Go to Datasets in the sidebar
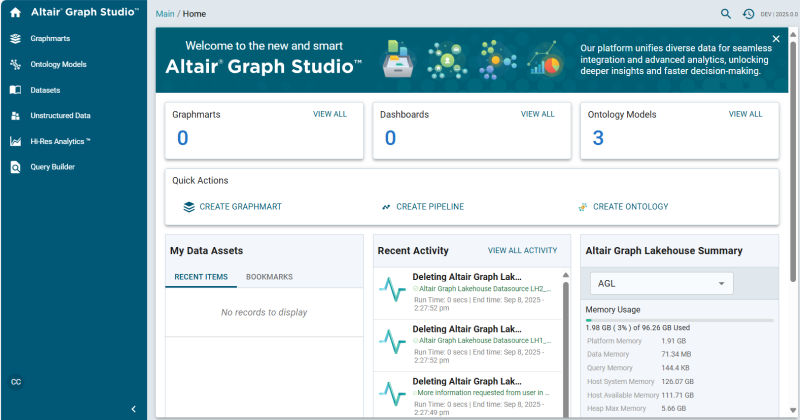Screen dimensions: 800x420 click(45, 90)
